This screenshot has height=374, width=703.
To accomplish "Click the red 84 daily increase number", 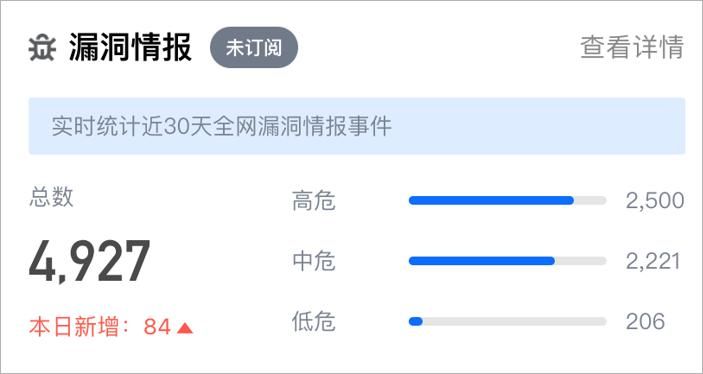I will [157, 327].
